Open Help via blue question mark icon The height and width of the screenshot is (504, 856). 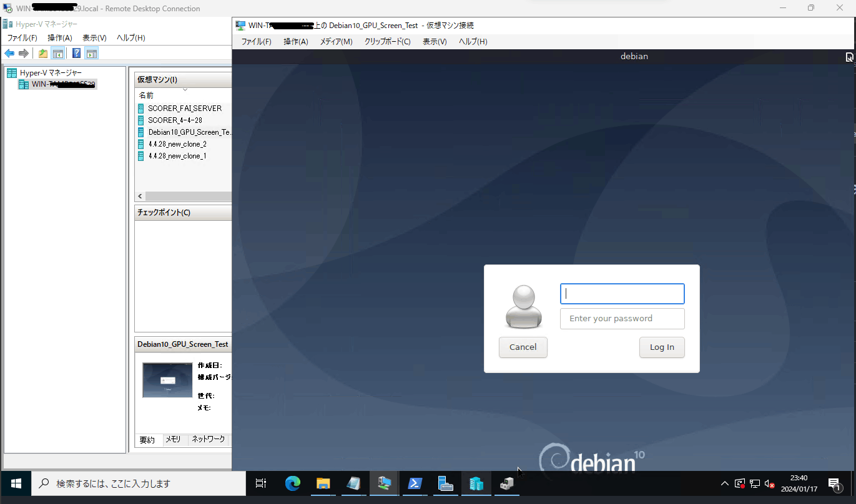[x=76, y=54]
